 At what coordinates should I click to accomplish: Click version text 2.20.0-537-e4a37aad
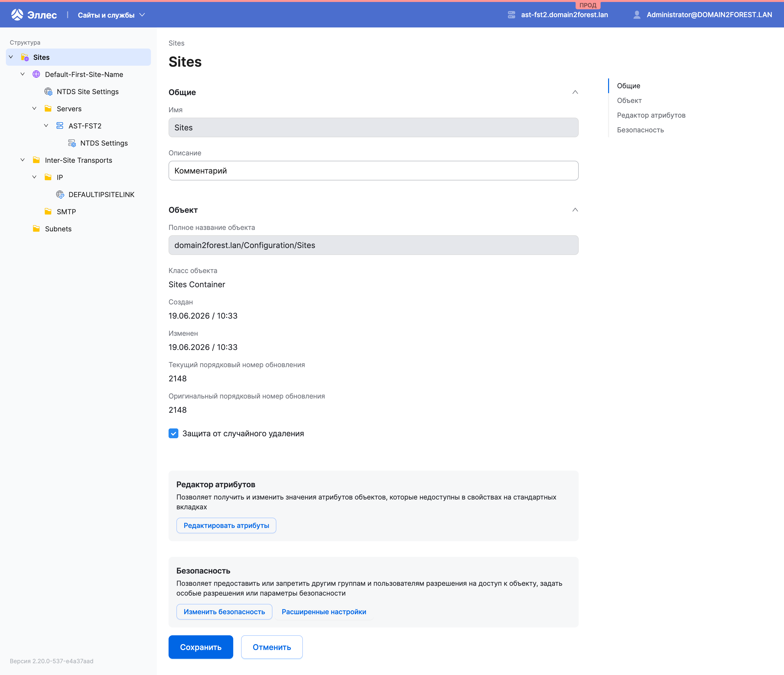tap(51, 661)
